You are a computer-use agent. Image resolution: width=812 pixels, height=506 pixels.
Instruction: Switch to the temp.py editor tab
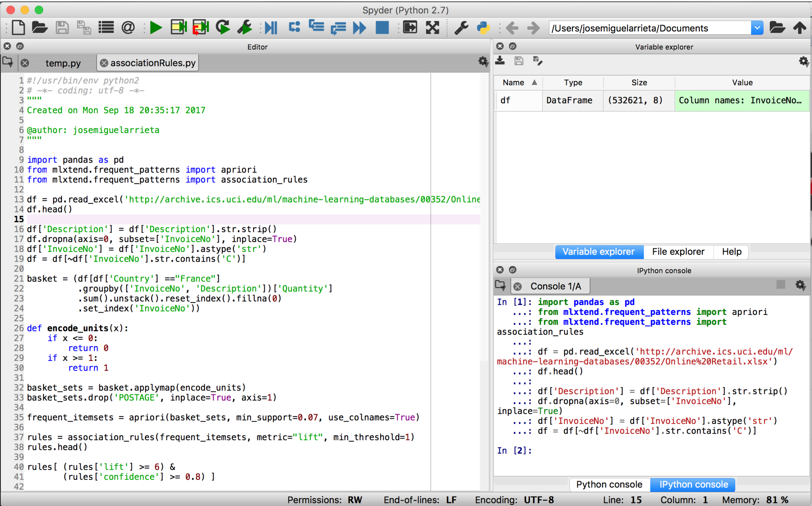(x=63, y=63)
